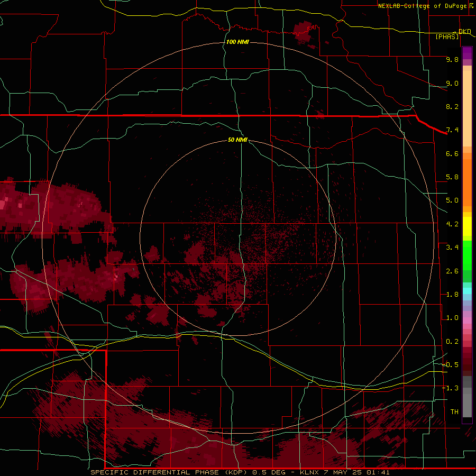476x476 pixels.
Task: Click the cyan segment of the color bar
Action: click(467, 291)
